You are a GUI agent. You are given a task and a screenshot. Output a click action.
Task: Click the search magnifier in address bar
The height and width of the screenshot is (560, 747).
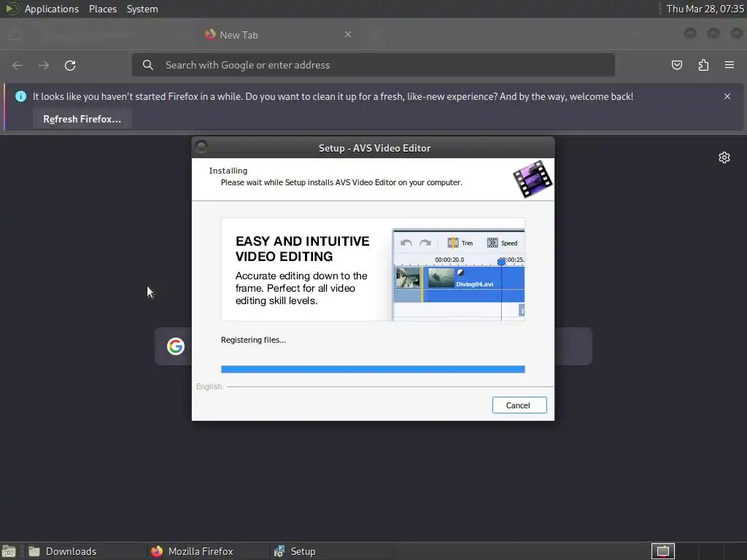pos(148,65)
